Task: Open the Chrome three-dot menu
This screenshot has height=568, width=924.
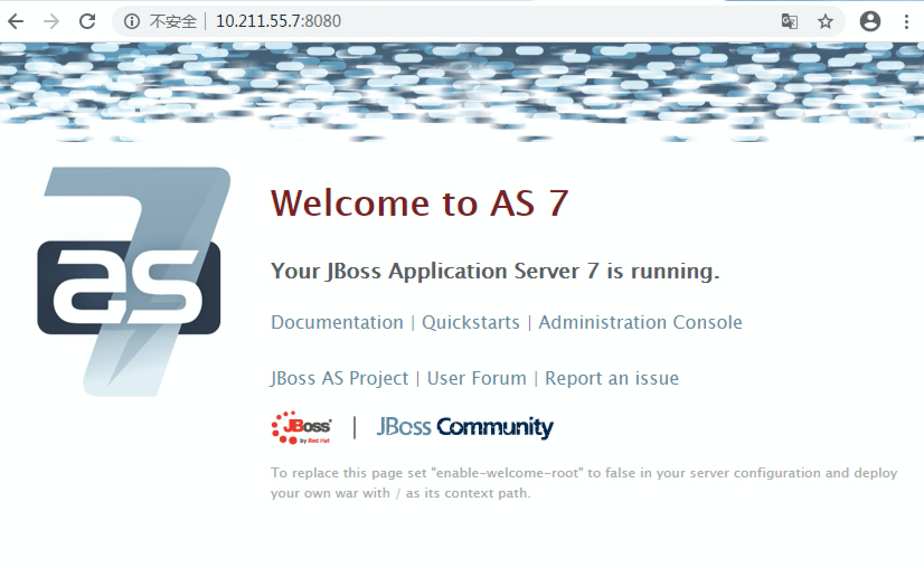Action: point(906,22)
